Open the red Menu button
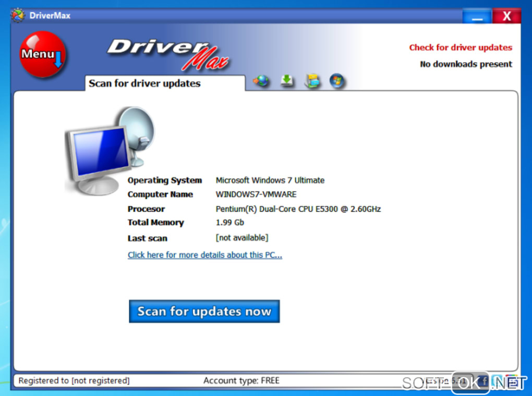The width and height of the screenshot is (532, 396). click(42, 54)
